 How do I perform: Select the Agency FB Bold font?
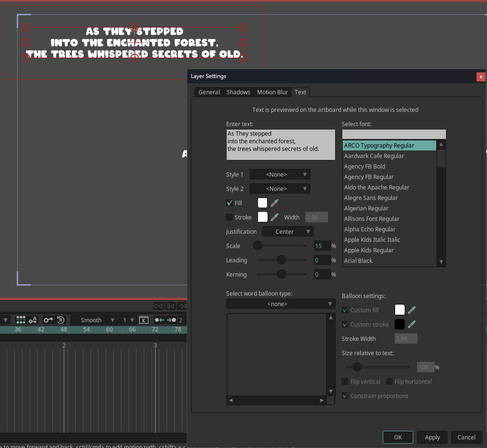pyautogui.click(x=389, y=167)
